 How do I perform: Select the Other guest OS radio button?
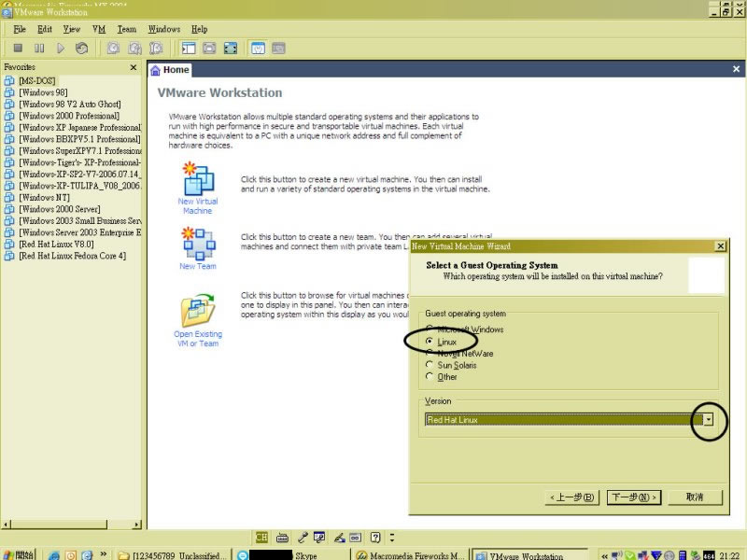(430, 376)
